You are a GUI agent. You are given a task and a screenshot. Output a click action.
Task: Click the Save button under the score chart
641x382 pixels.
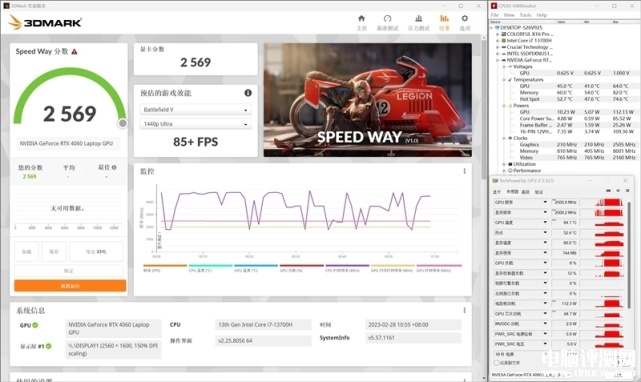click(x=54, y=252)
